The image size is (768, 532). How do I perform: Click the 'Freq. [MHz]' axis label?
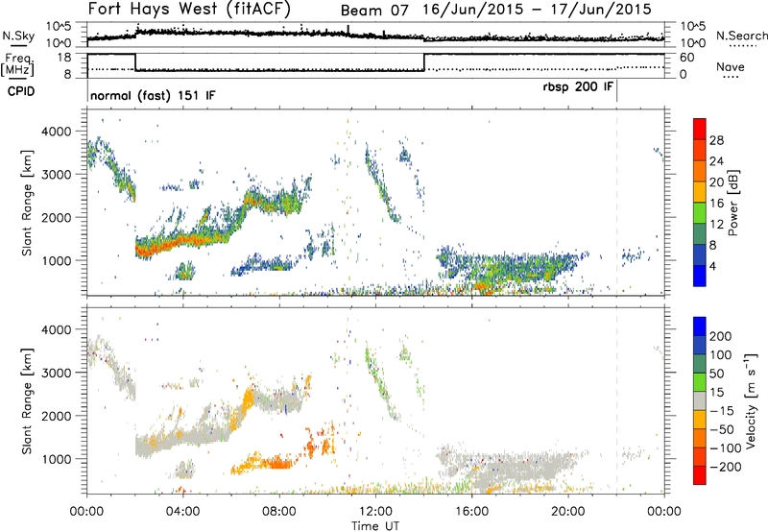[17, 64]
